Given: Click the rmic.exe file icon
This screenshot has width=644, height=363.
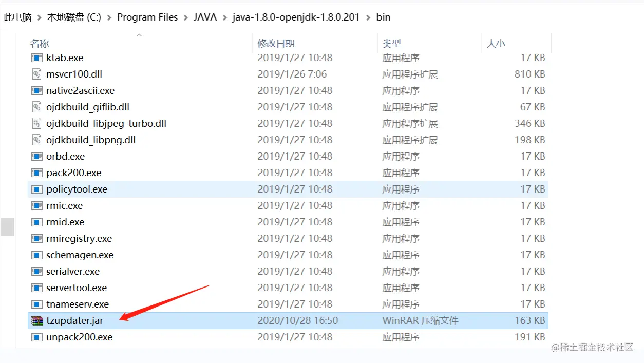Looking at the screenshot, I should 37,206.
